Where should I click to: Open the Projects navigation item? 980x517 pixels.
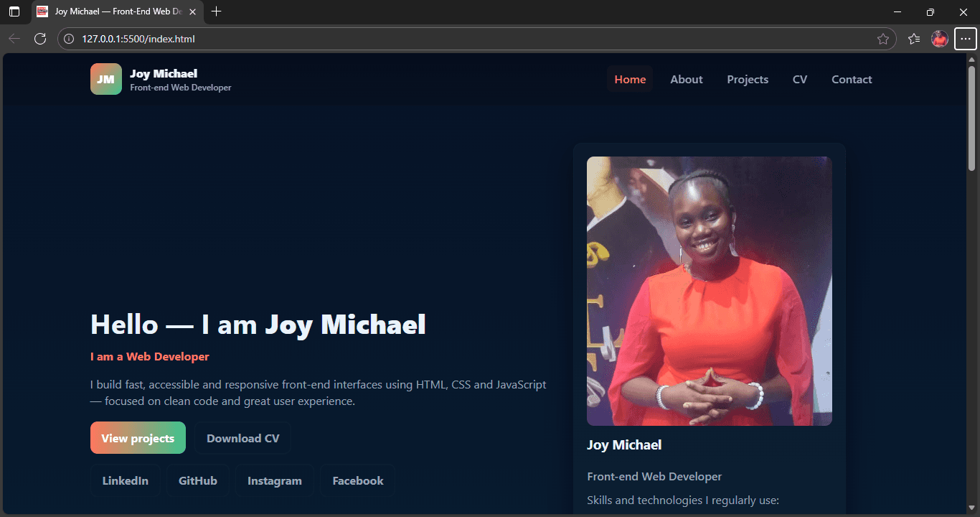click(x=748, y=79)
